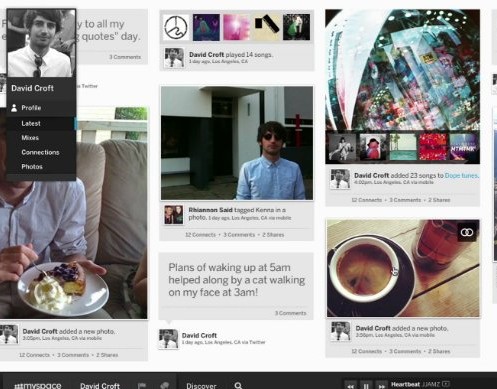Screen dimensions: 497x389
Task: Click David Croft's large profile portrait
Action: (41, 43)
